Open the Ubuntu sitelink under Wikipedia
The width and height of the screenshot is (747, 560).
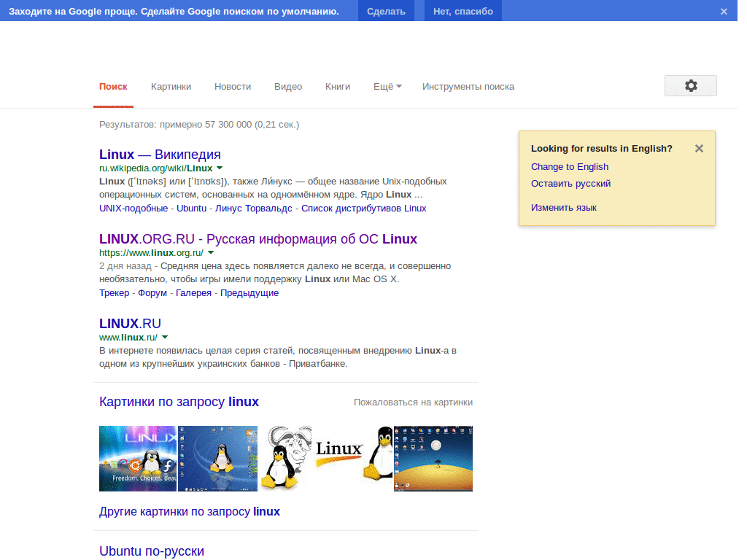point(192,208)
